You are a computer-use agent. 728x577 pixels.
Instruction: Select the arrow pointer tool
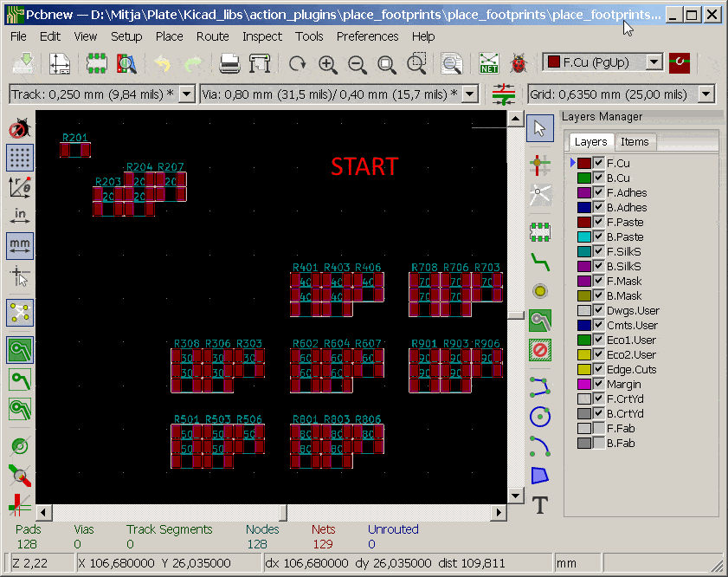coord(540,128)
